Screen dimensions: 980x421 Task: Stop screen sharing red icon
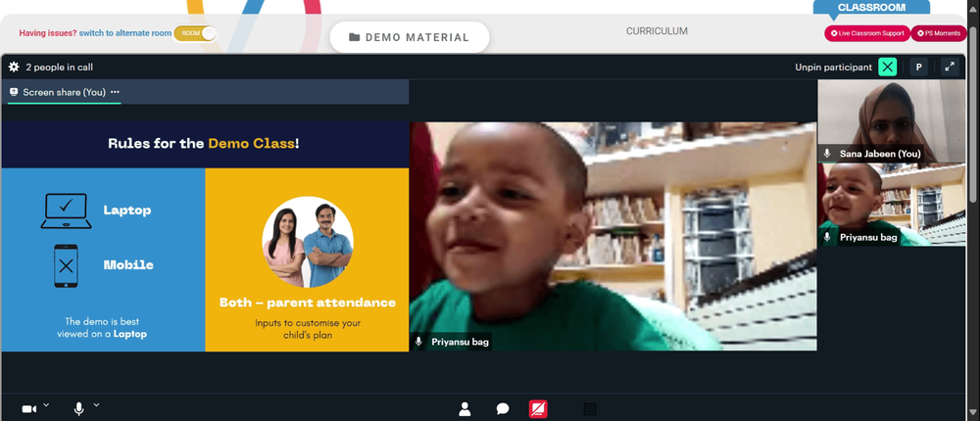(x=538, y=409)
